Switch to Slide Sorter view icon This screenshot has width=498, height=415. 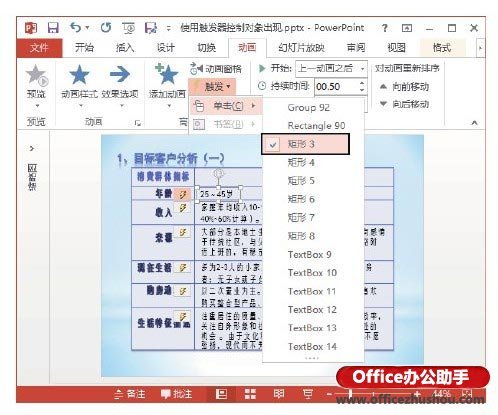(x=250, y=394)
